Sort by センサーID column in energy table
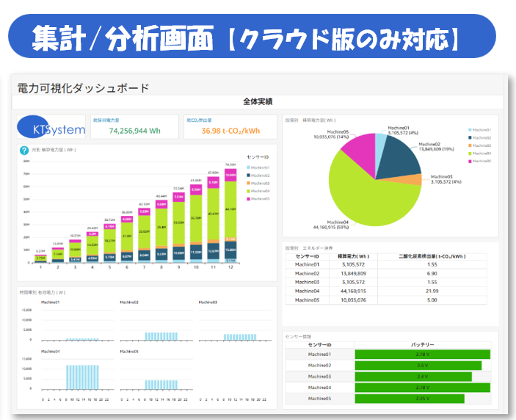This screenshot has width=516, height=420. [x=308, y=256]
